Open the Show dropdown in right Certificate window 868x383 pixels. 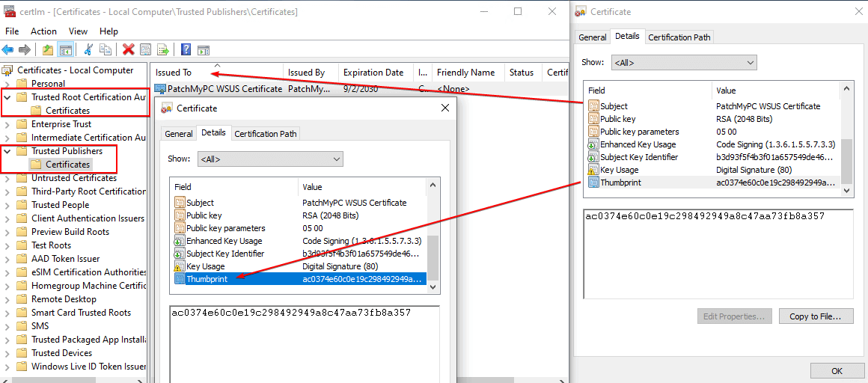(x=684, y=63)
